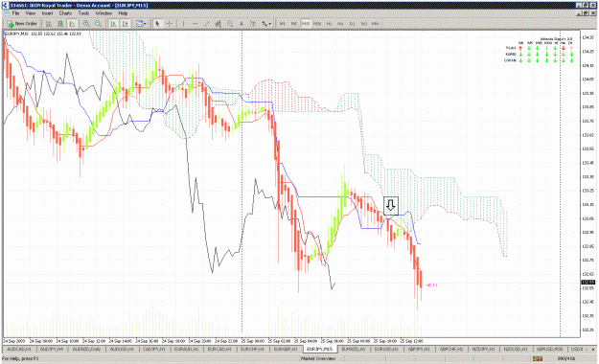
Task: Switch to the EURNZD,H1 chart tab
Action: click(354, 349)
